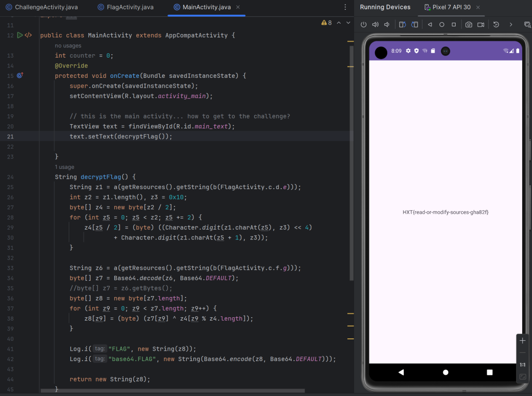Click the emulator power button
Screen dimensions: 532x396
(x=364, y=25)
